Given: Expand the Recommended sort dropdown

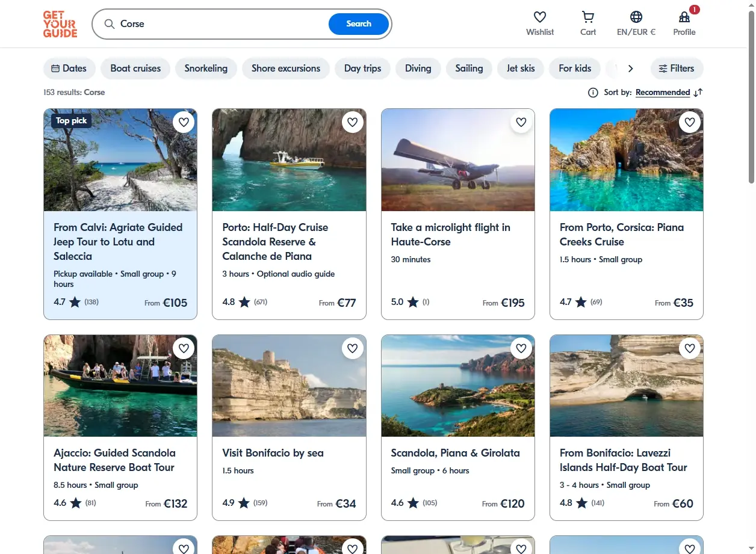Looking at the screenshot, I should (663, 92).
